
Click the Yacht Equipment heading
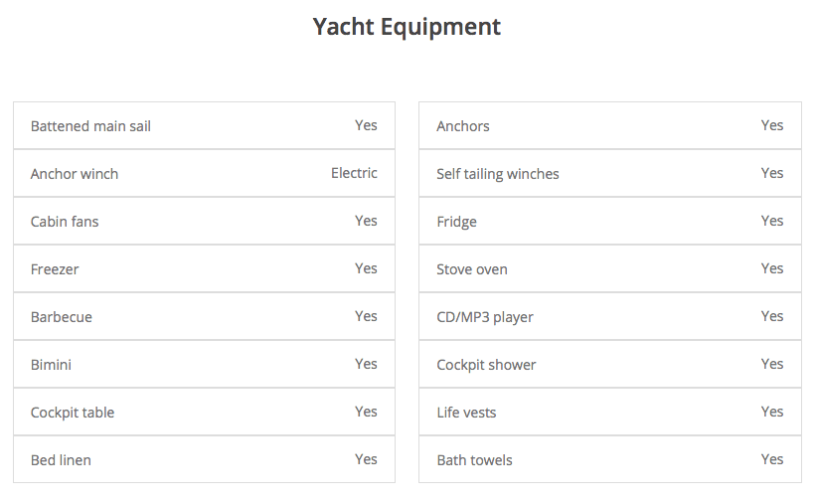pyautogui.click(x=407, y=27)
